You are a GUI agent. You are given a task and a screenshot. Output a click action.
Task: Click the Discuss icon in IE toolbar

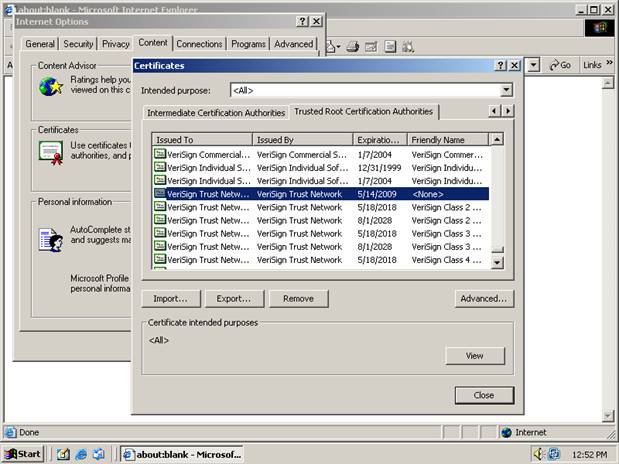click(390, 47)
